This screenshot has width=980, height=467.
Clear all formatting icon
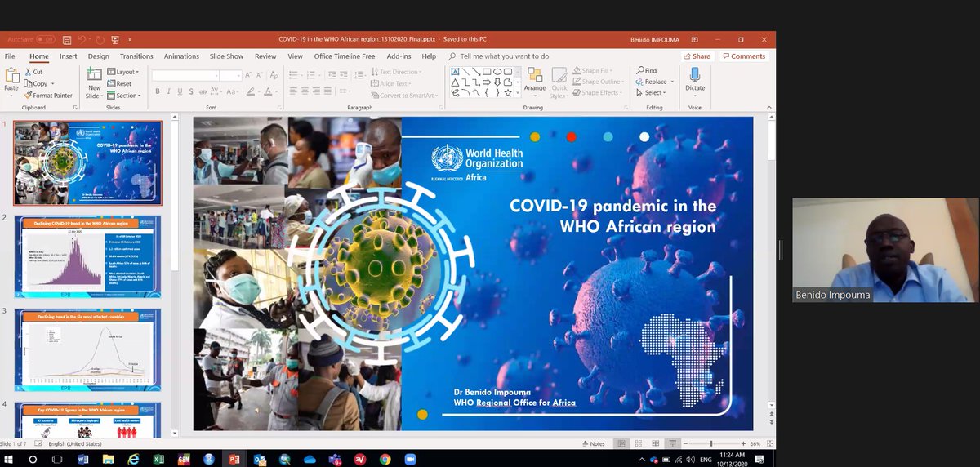point(272,75)
